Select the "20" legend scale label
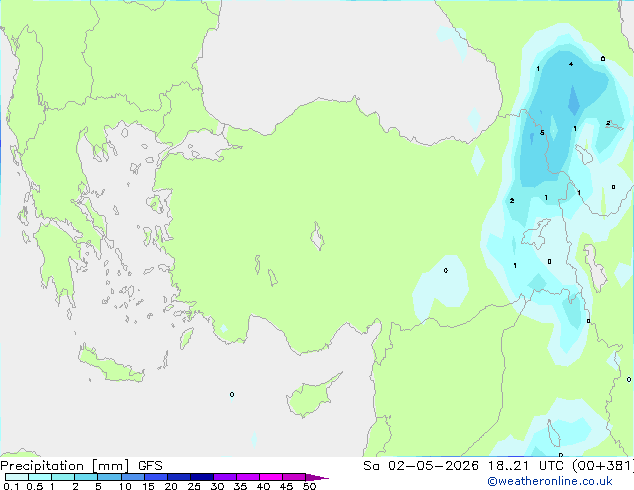 pyautogui.click(x=171, y=486)
